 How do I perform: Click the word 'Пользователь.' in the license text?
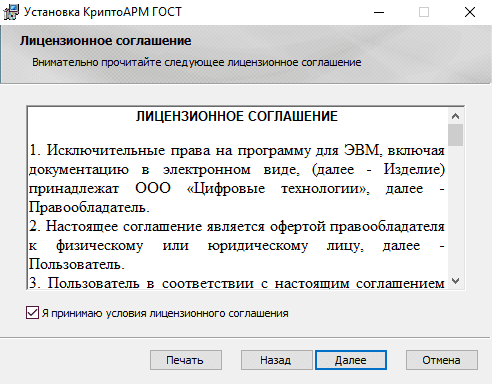76,265
